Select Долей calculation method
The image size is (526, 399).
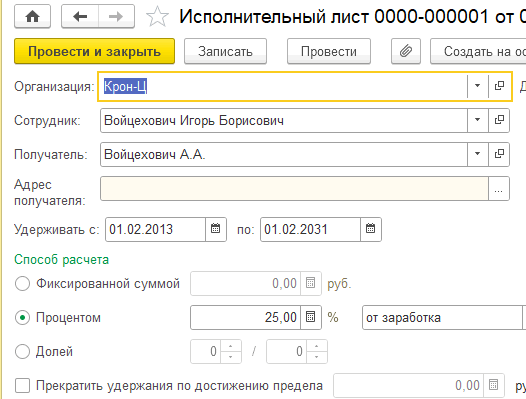coord(22,352)
